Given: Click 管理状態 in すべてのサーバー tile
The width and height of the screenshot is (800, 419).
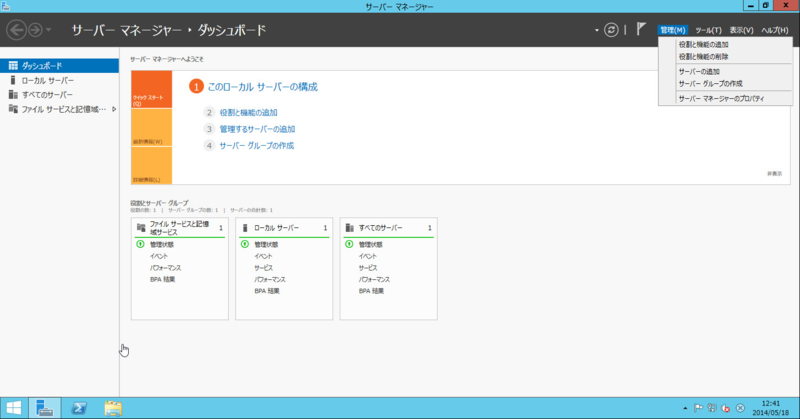Looking at the screenshot, I should click(370, 244).
